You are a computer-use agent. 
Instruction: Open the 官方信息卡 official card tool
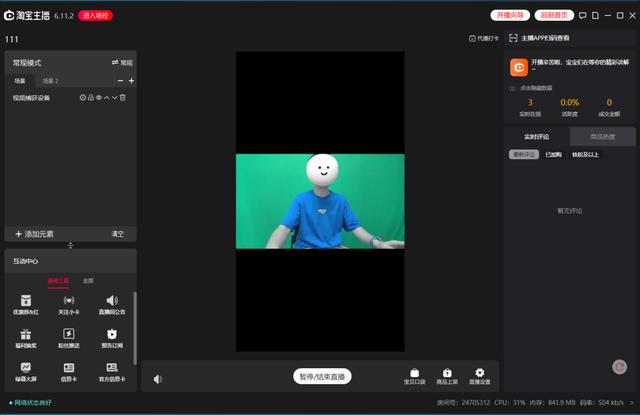112,372
